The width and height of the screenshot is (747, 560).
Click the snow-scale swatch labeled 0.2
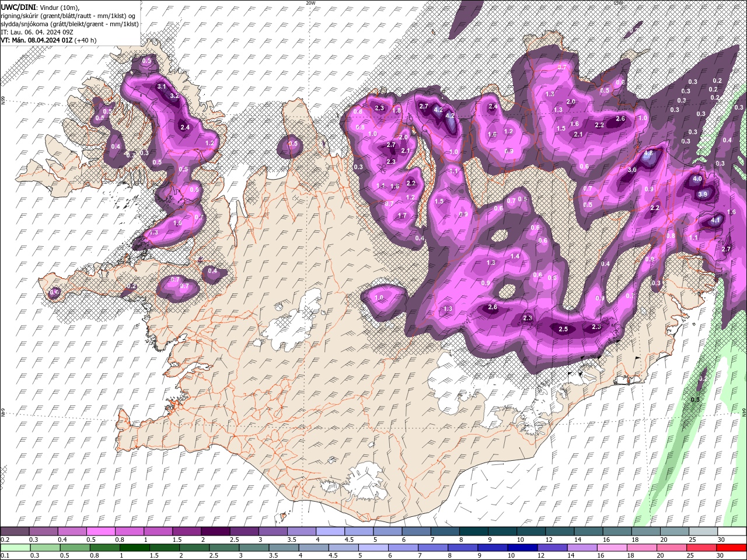[x=14, y=531]
